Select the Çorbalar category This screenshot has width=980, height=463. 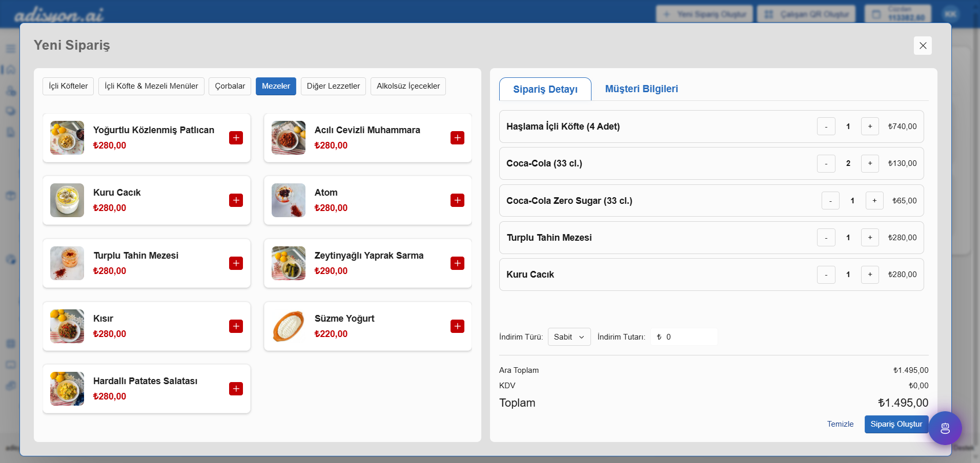point(230,86)
